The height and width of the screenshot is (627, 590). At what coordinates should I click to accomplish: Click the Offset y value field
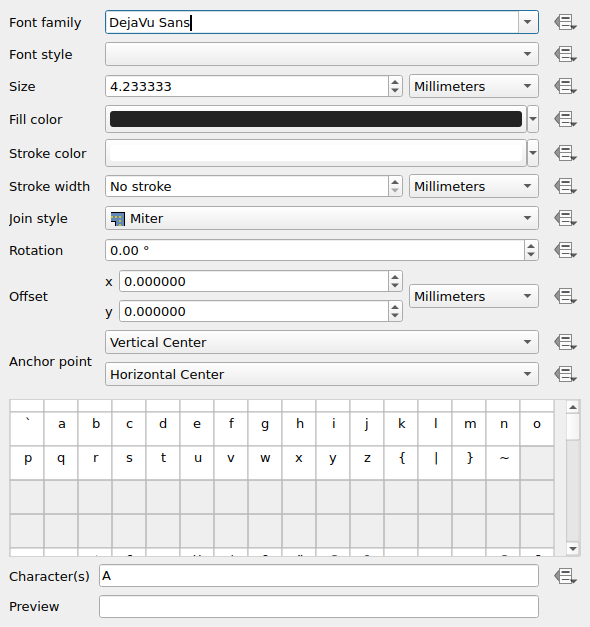[x=254, y=312]
